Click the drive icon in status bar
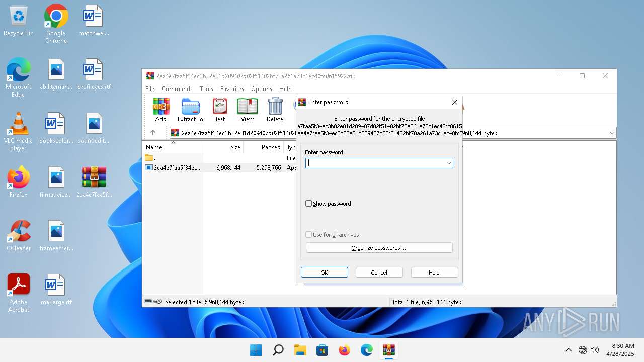Viewport: 644px width, 362px height. 148,302
